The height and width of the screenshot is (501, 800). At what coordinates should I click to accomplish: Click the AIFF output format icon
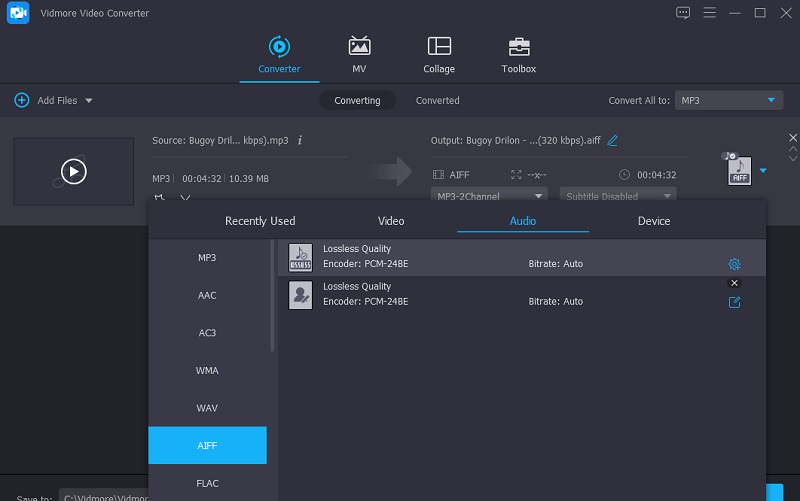coord(738,170)
